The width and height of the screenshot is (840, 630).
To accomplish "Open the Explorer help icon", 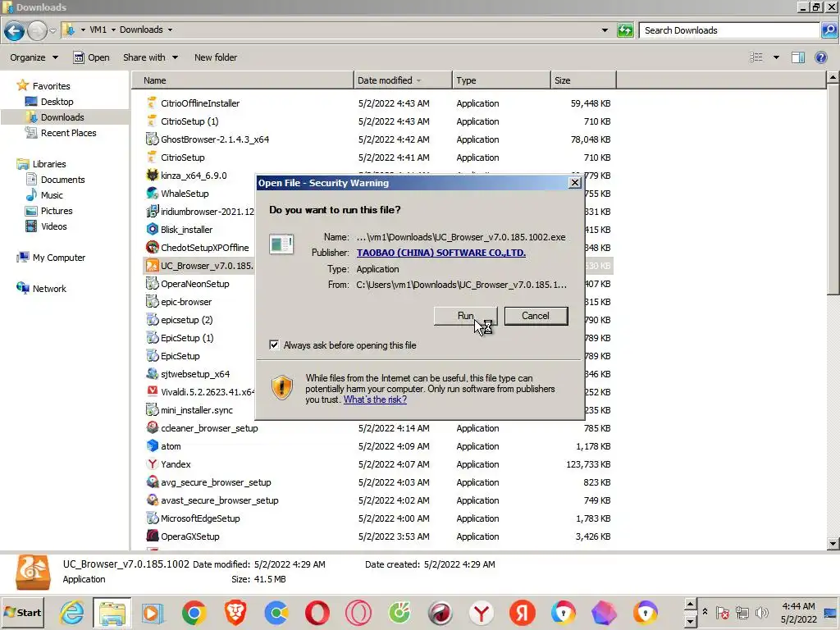I will [820, 57].
